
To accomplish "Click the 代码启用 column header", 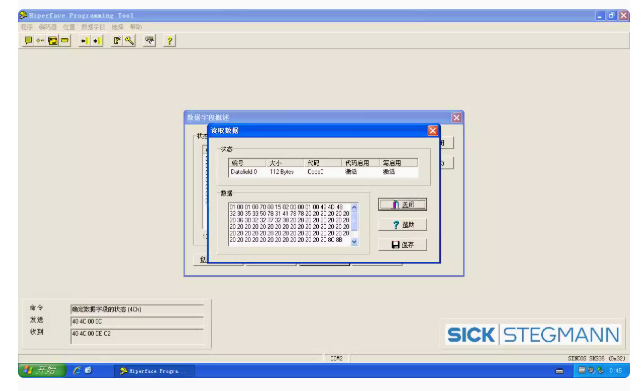I will point(360,163).
